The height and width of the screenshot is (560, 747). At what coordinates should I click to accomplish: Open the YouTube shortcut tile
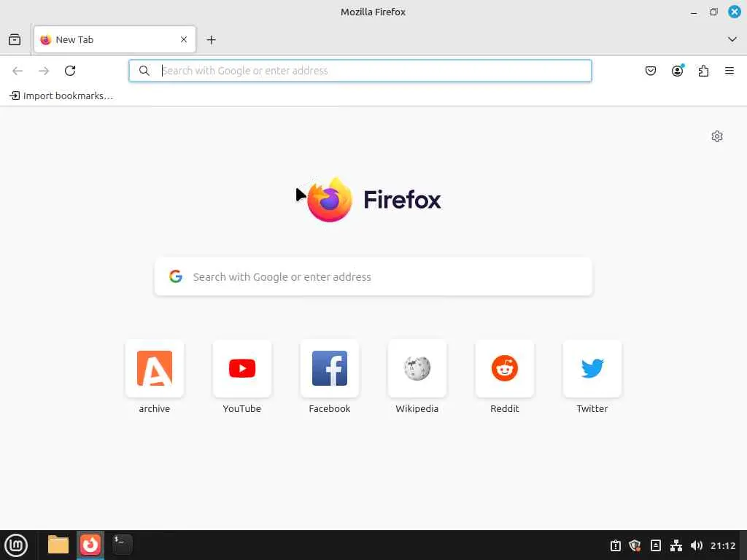[x=242, y=368]
